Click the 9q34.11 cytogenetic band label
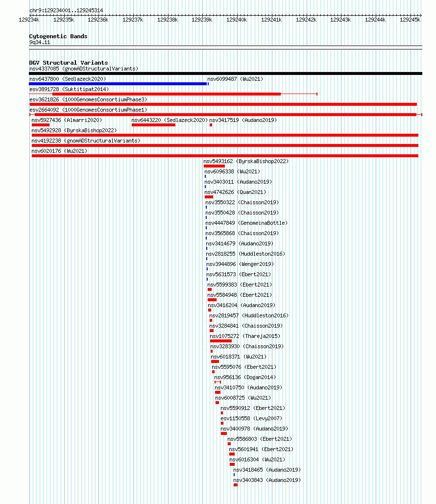The width and height of the screenshot is (436, 504). coord(40,43)
